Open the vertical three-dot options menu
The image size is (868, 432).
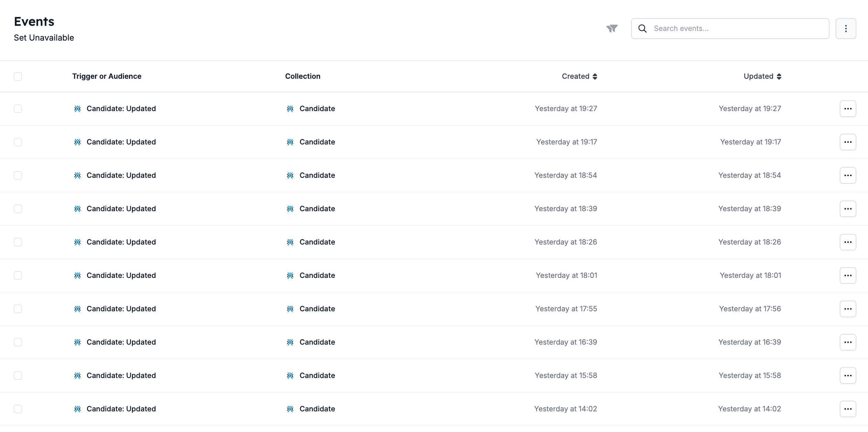[x=846, y=29]
